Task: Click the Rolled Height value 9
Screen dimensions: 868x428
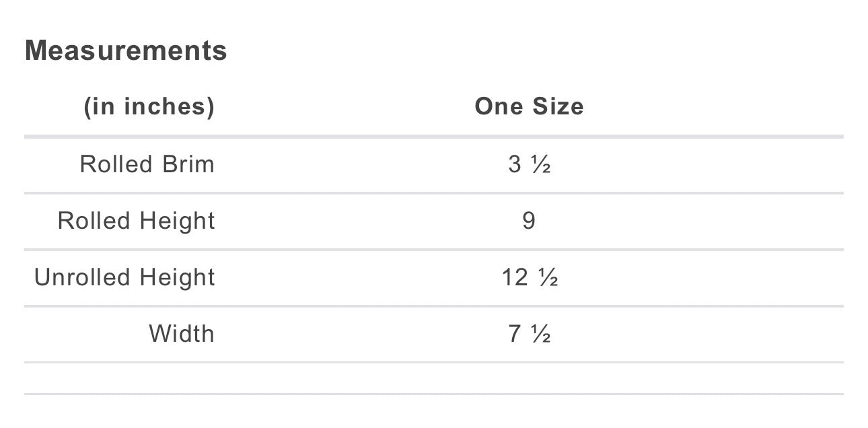Action: point(529,221)
